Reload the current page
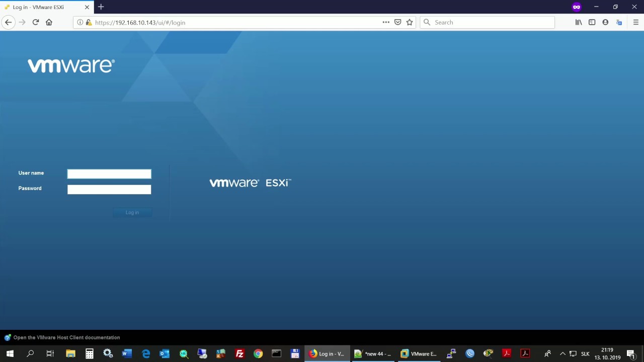Viewport: 644px width, 362px height. pos(36,22)
